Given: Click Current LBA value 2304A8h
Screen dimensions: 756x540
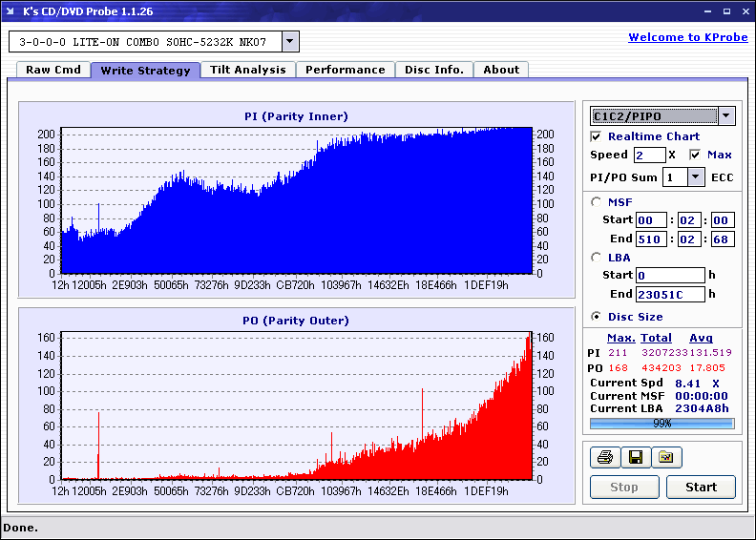Looking at the screenshot, I should (x=702, y=408).
